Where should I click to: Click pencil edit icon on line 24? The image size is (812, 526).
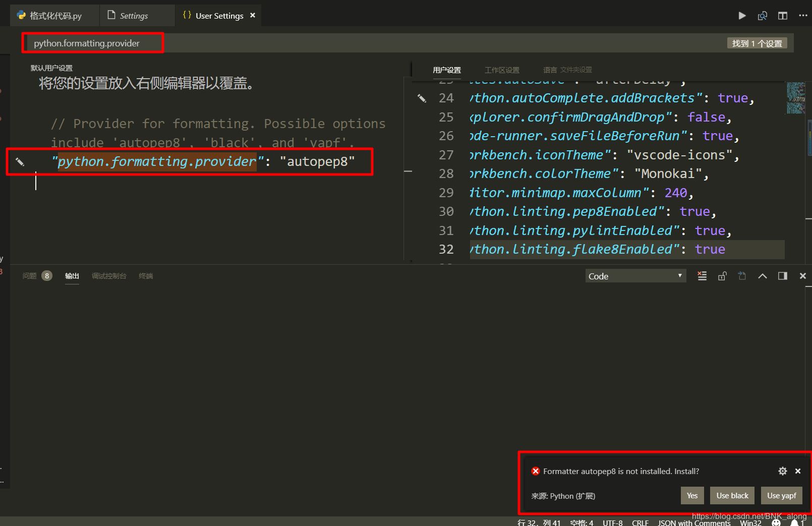(x=422, y=98)
